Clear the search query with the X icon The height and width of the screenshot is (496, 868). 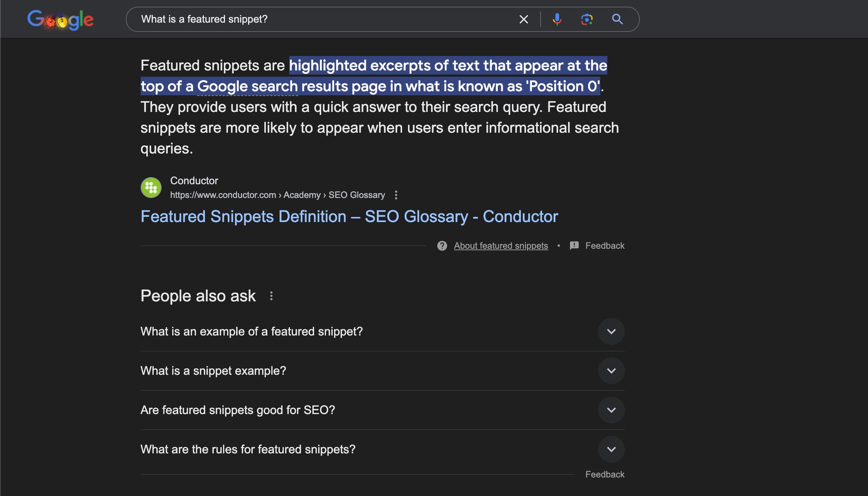point(523,19)
